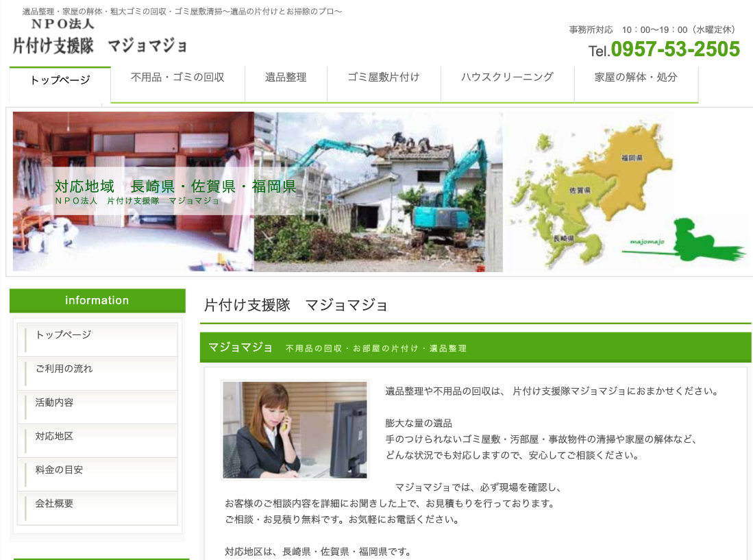
Task: Click the witch on broom majomajo icon
Action: (699, 238)
